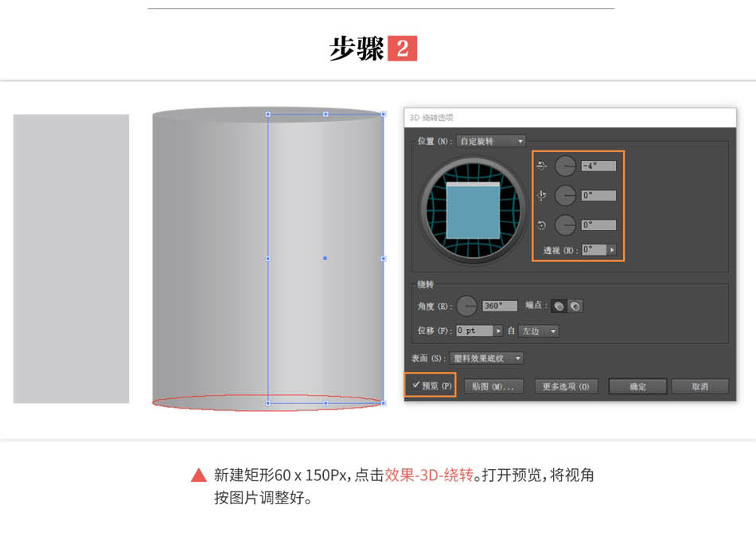Click the flat gray rectangle on the left
Screen dimensions: 756x540
pos(72,259)
